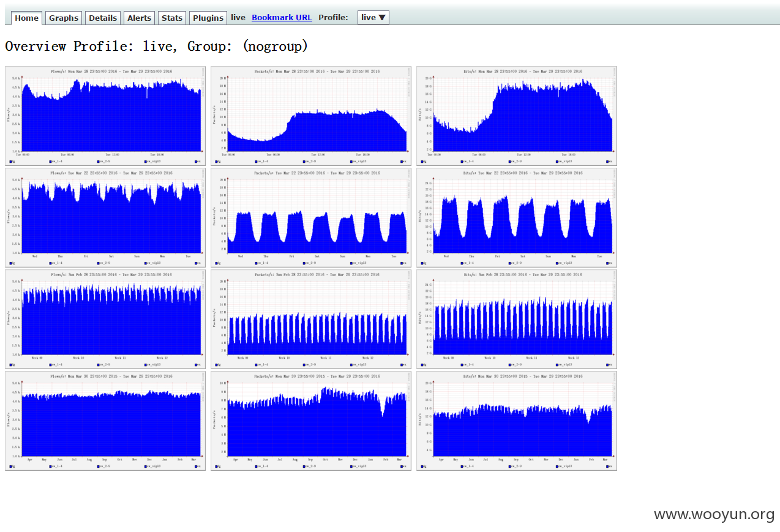Image resolution: width=780 pixels, height=532 pixels.
Task: Open the daily Packets/s graph
Action: pyautogui.click(x=311, y=116)
